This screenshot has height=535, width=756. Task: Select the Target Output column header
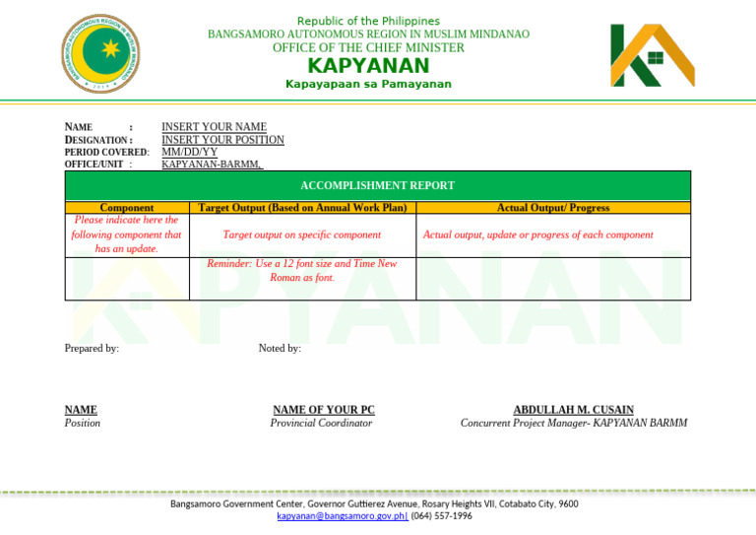point(303,208)
